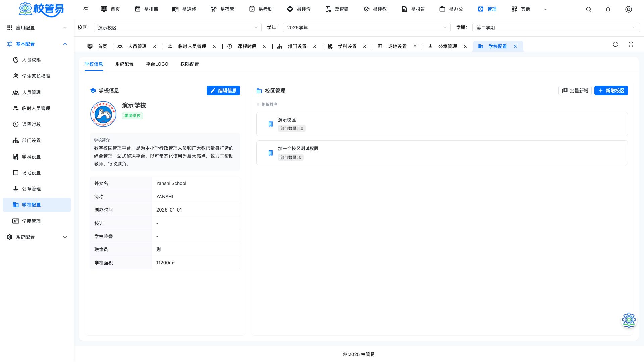
Task: Open the search icon in top bar
Action: pyautogui.click(x=588, y=9)
